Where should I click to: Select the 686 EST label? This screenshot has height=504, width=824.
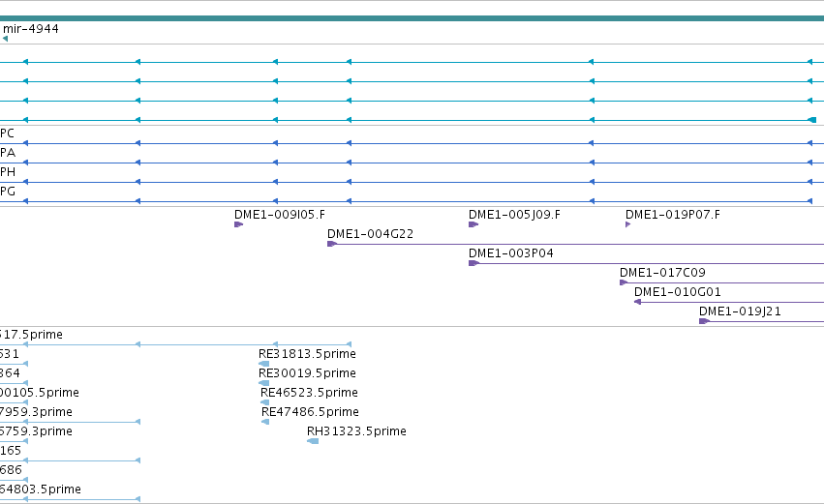(x=11, y=470)
